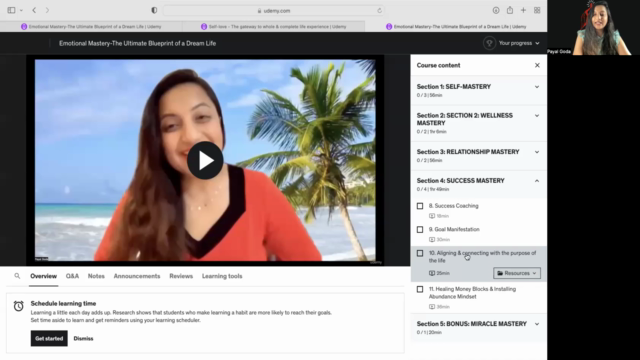Expand Section 5: BONUS: MIRACLE MASTERY
The width and height of the screenshot is (640, 360).
tap(537, 324)
